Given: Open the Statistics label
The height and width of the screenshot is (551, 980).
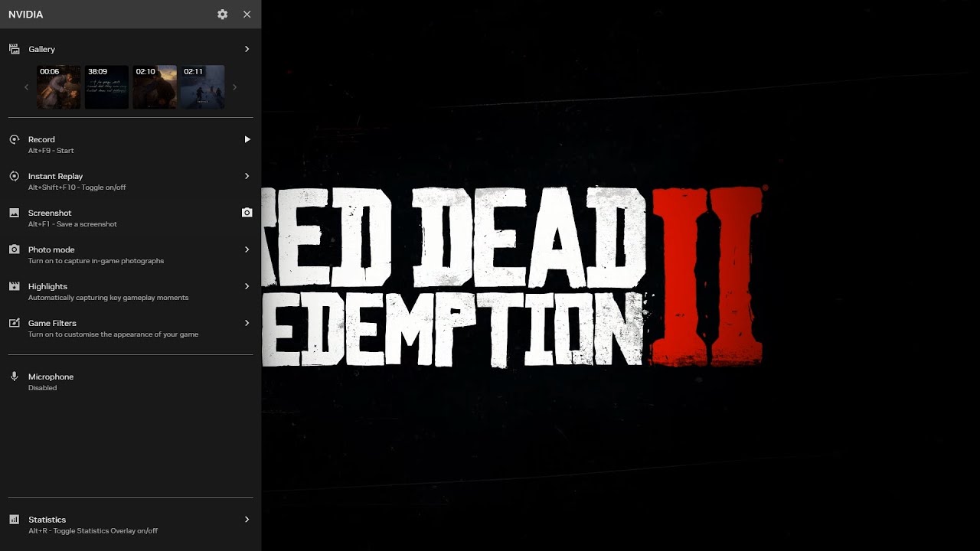Looking at the screenshot, I should tap(47, 520).
